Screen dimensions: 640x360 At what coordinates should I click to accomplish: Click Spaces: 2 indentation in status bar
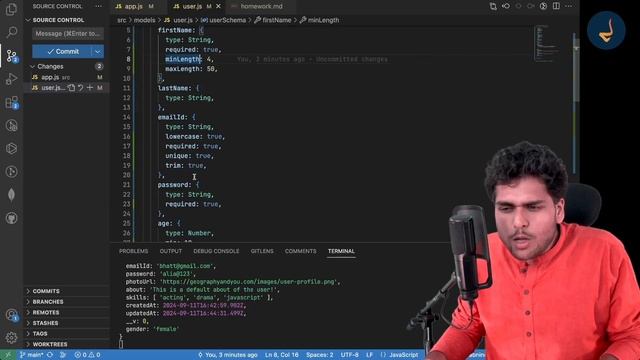tap(320, 355)
